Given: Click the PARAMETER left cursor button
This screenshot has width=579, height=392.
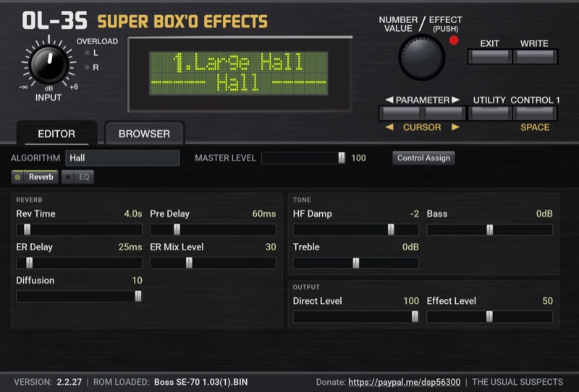Looking at the screenshot, I should tap(400, 114).
